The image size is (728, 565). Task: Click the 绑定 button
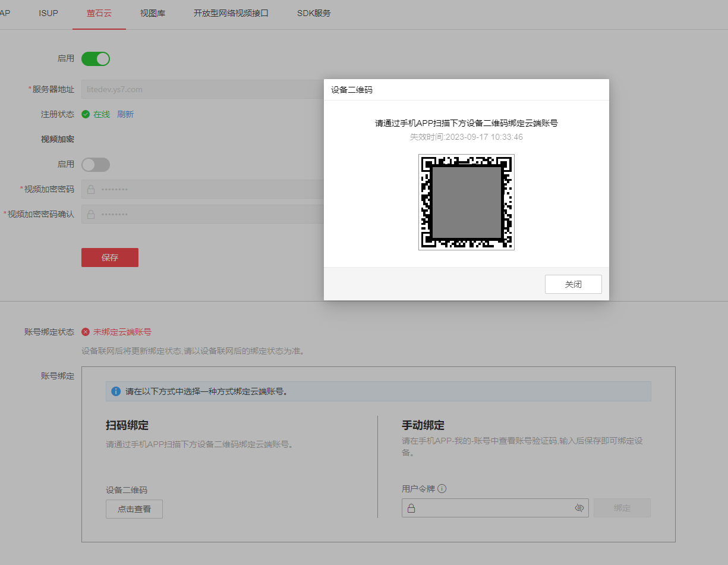[622, 508]
